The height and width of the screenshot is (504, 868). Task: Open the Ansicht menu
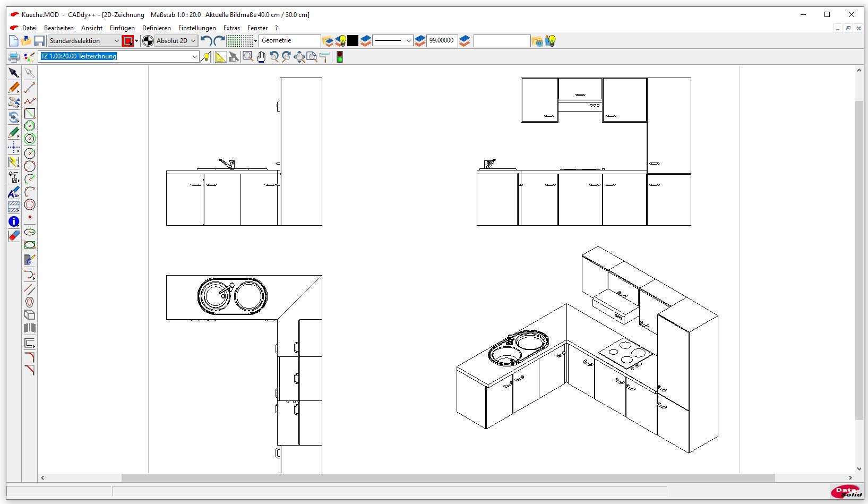coord(92,28)
